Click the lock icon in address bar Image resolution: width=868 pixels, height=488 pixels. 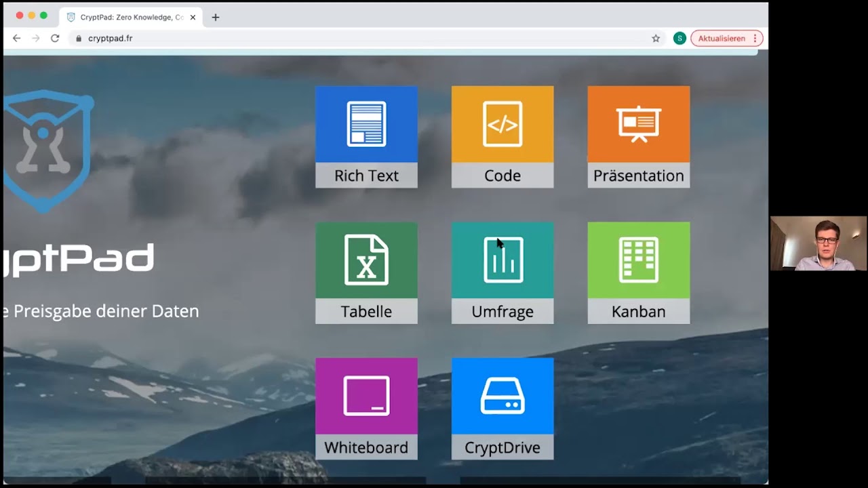tap(79, 39)
